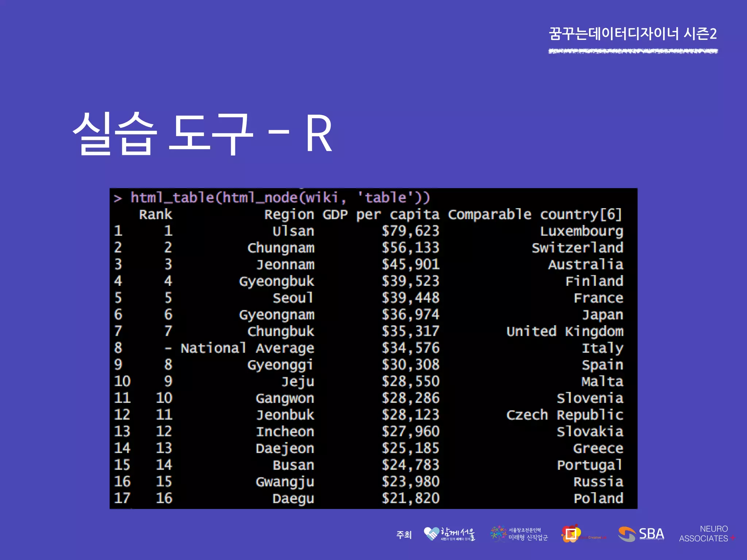The image size is (747, 560).
Task: Click the Creative Lab square logo
Action: pos(584,534)
